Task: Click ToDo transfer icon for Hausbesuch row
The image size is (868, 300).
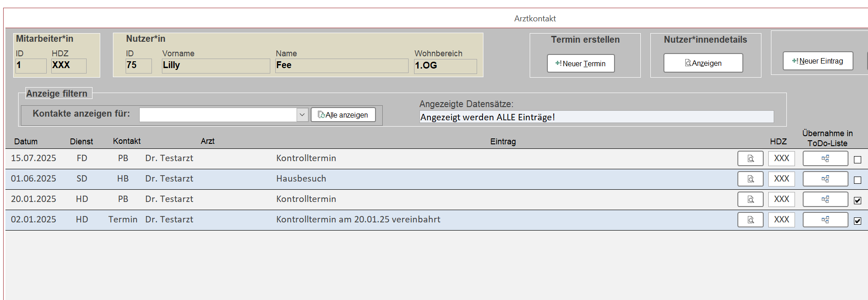Action: coord(825,179)
